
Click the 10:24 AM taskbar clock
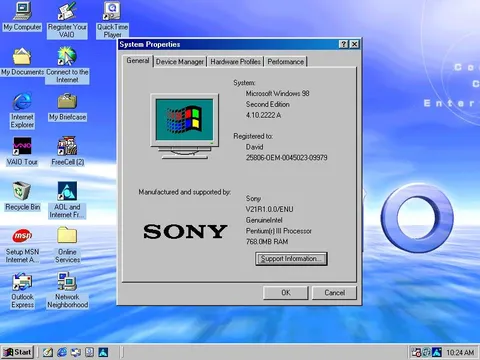pyautogui.click(x=460, y=352)
